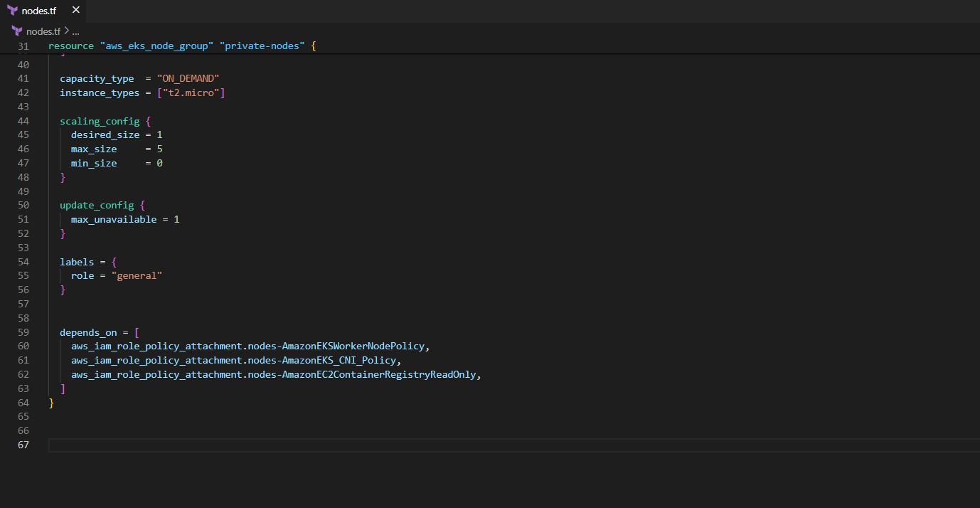Viewport: 980px width, 508px height.
Task: Click the max_size value 5
Action: click(159, 149)
